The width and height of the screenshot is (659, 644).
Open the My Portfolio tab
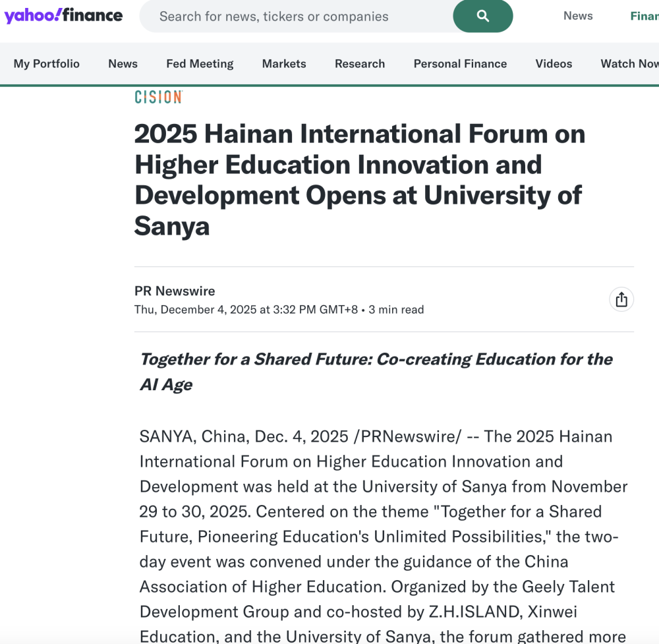tap(47, 64)
